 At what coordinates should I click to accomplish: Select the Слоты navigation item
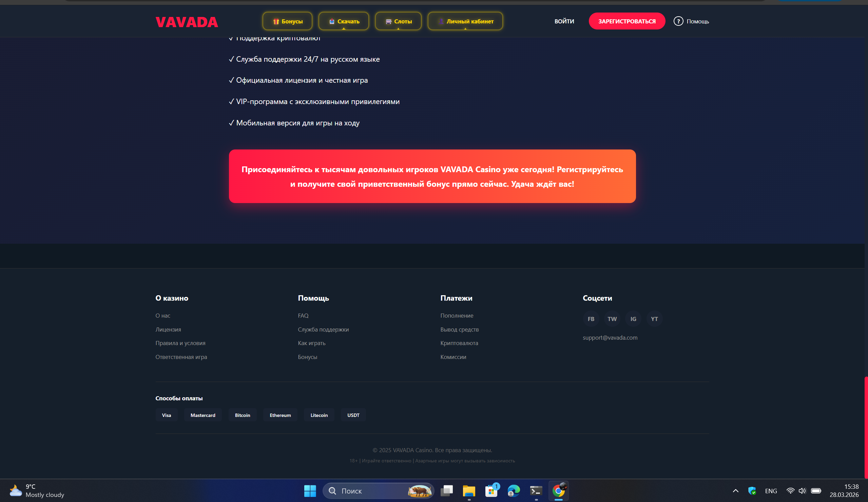tap(398, 21)
